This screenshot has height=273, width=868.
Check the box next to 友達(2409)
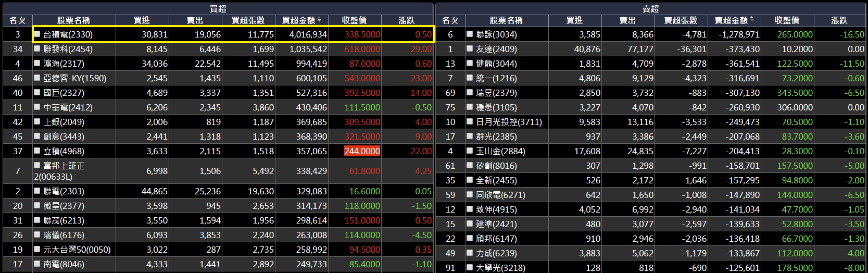click(x=470, y=48)
